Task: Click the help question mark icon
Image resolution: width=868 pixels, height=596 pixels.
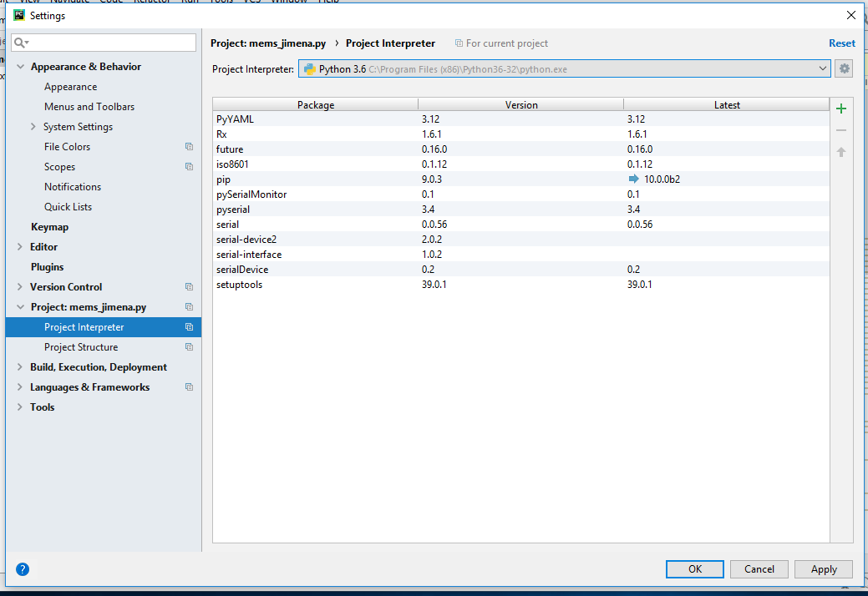Action: point(23,569)
